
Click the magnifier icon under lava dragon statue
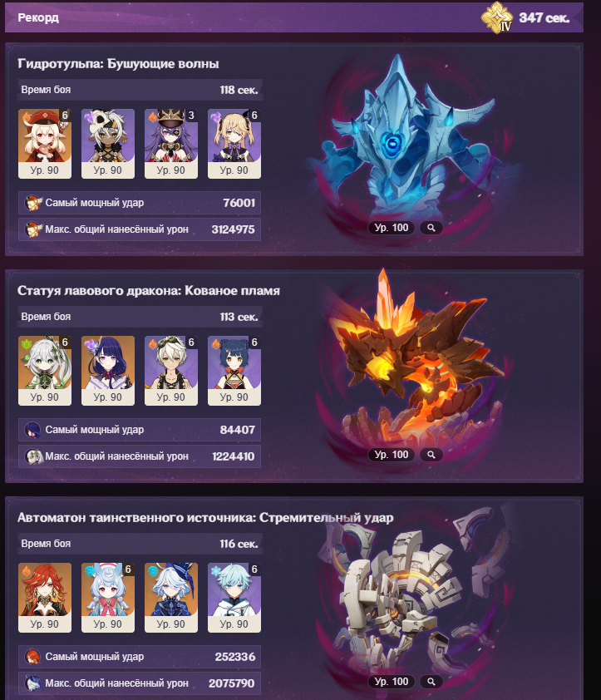pos(431,455)
